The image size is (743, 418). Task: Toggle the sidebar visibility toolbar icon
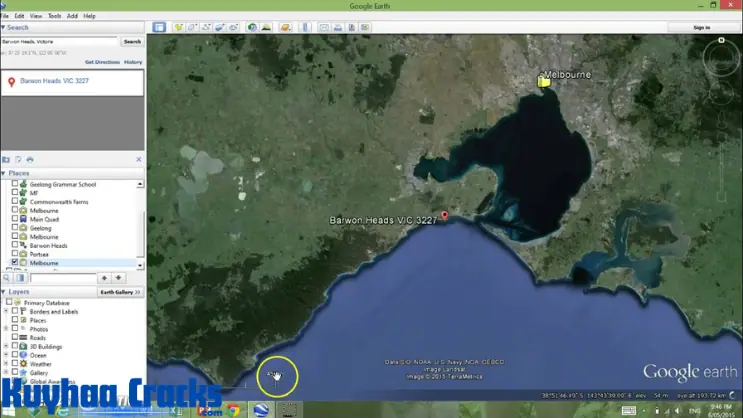[x=159, y=27]
